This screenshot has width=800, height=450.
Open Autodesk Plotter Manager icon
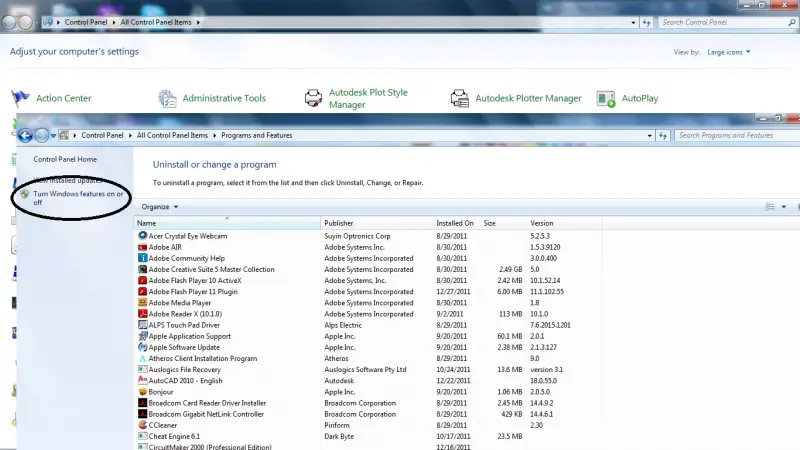[x=460, y=98]
